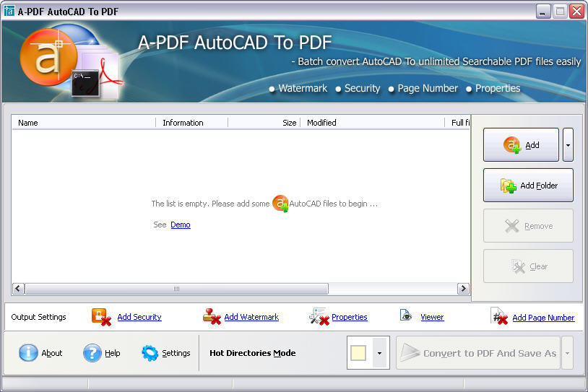Click the Add Folder button
The height and width of the screenshot is (392, 588).
[x=528, y=185]
